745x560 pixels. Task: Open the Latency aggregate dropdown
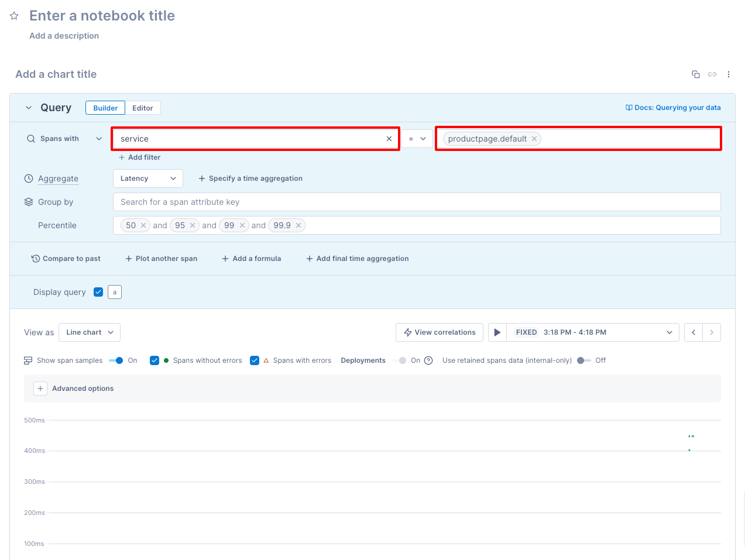point(147,178)
